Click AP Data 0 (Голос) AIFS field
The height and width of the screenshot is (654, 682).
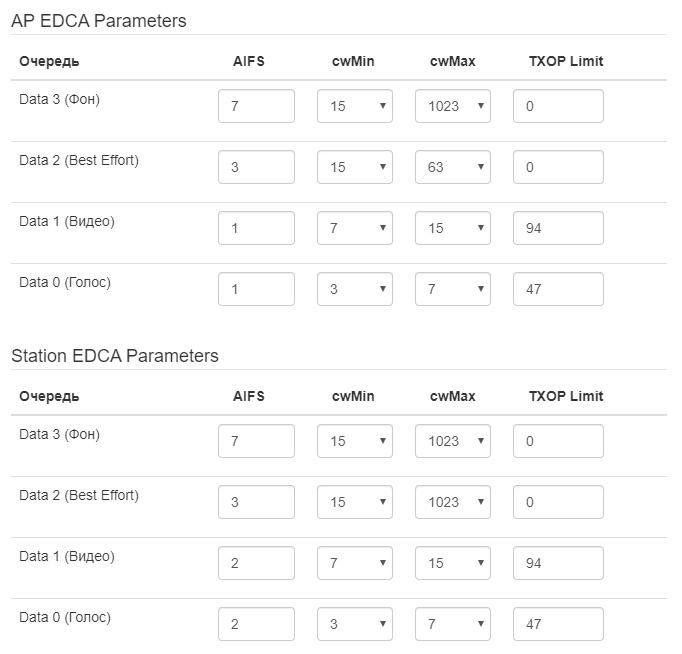[256, 289]
